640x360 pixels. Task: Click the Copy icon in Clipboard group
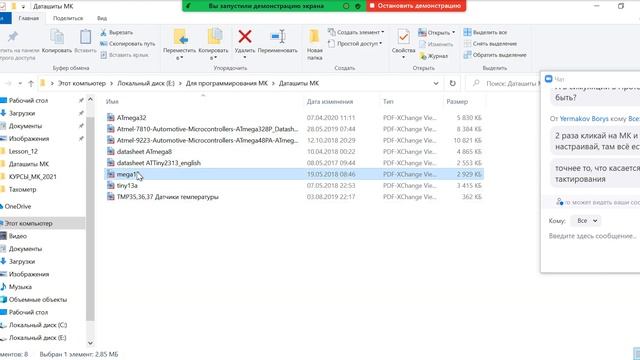click(57, 37)
